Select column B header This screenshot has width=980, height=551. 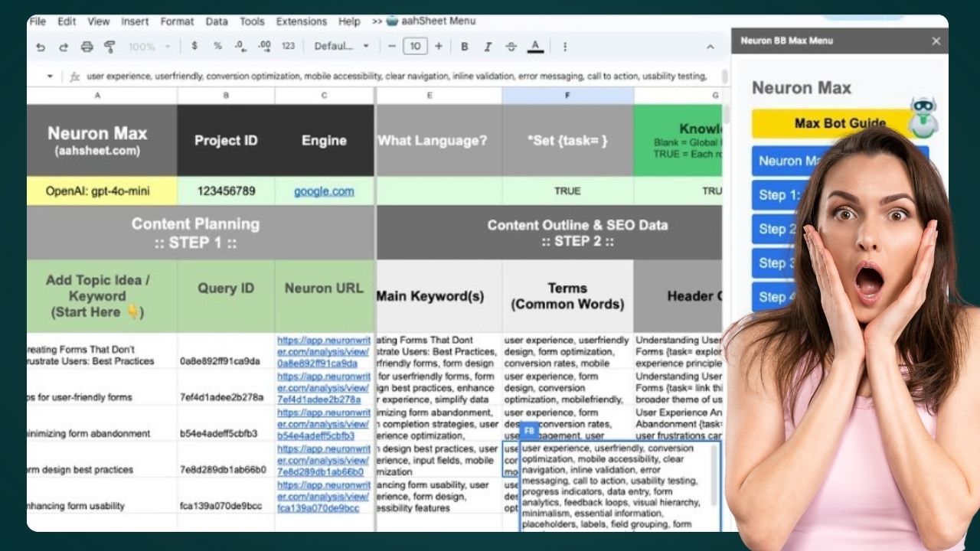(x=226, y=96)
